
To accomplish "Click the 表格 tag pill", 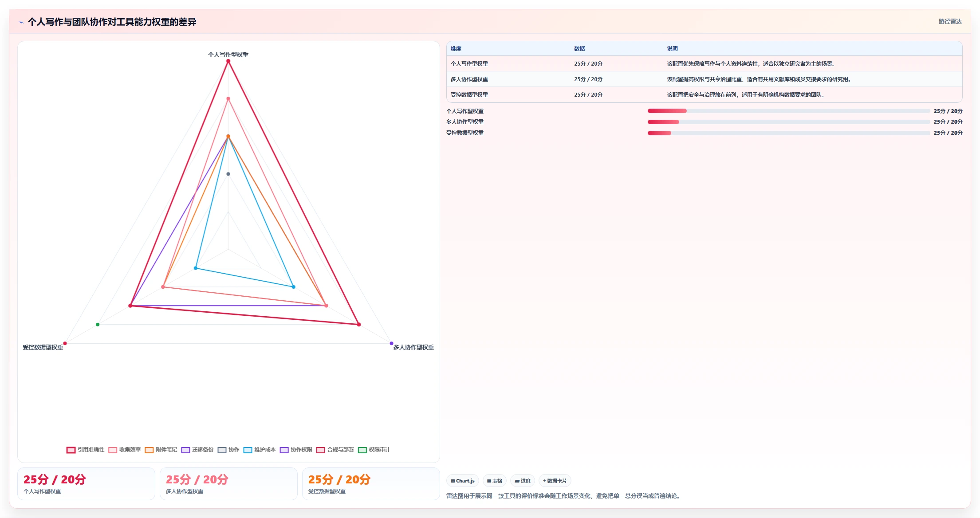I will tap(495, 481).
